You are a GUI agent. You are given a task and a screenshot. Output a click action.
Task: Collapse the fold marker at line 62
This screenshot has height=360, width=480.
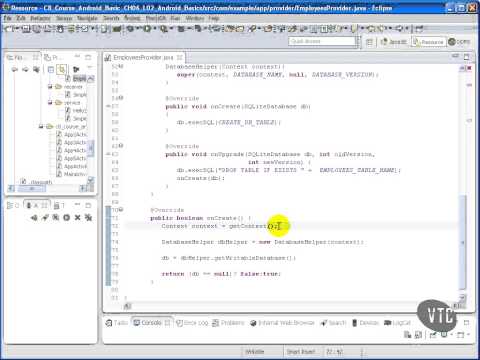pyautogui.click(x=121, y=146)
